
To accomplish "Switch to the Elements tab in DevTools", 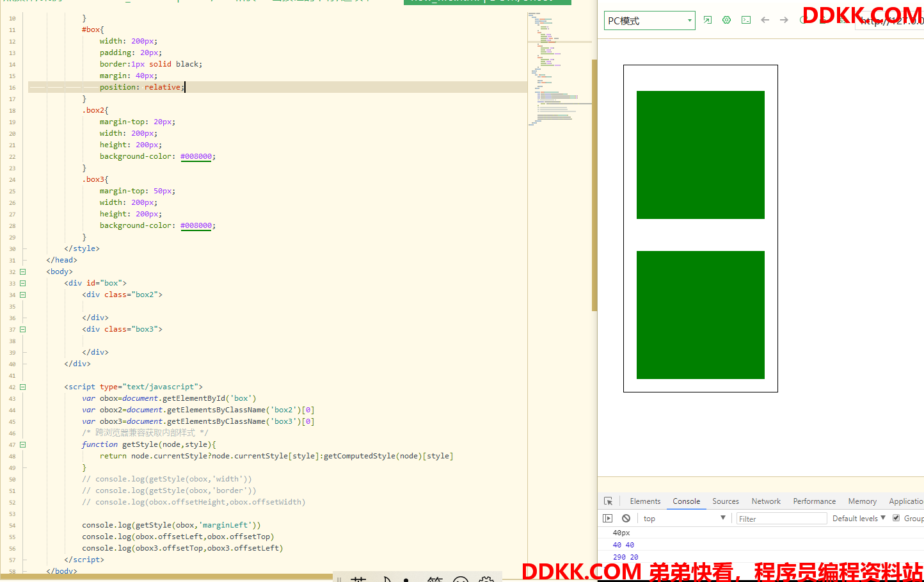I will pos(645,501).
